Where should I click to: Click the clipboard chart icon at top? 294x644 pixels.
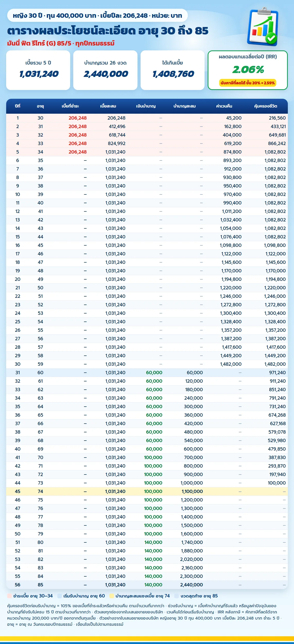coord(263,27)
